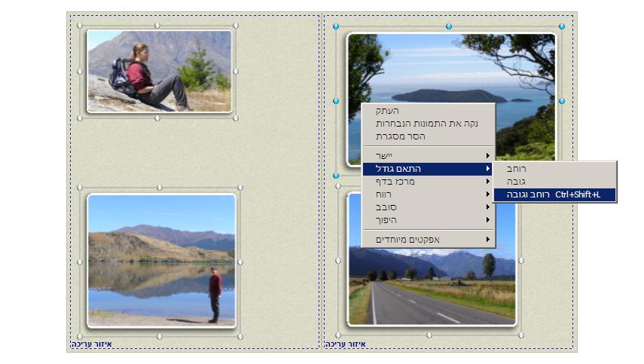Screen dimensions: 644x364
Task: Open the אפקטים מיוחדים submenu
Action: [427, 240]
